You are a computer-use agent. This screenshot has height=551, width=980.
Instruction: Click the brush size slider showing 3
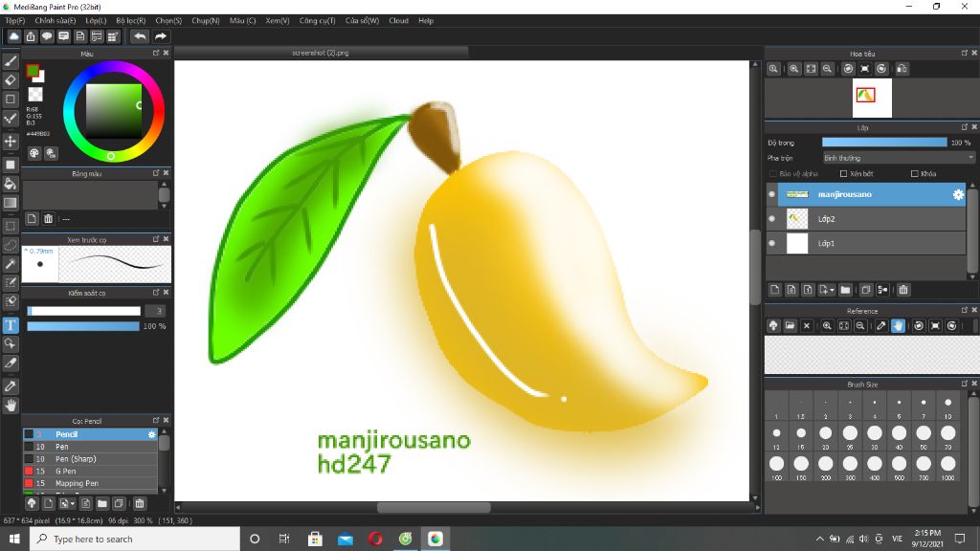pyautogui.click(x=84, y=311)
